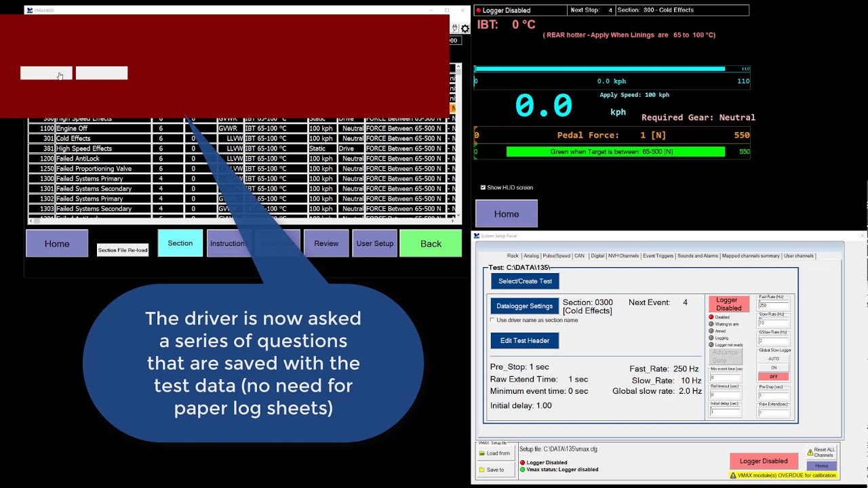Toggle the Show HUD screen checkbox
The image size is (868, 488).
pyautogui.click(x=483, y=188)
